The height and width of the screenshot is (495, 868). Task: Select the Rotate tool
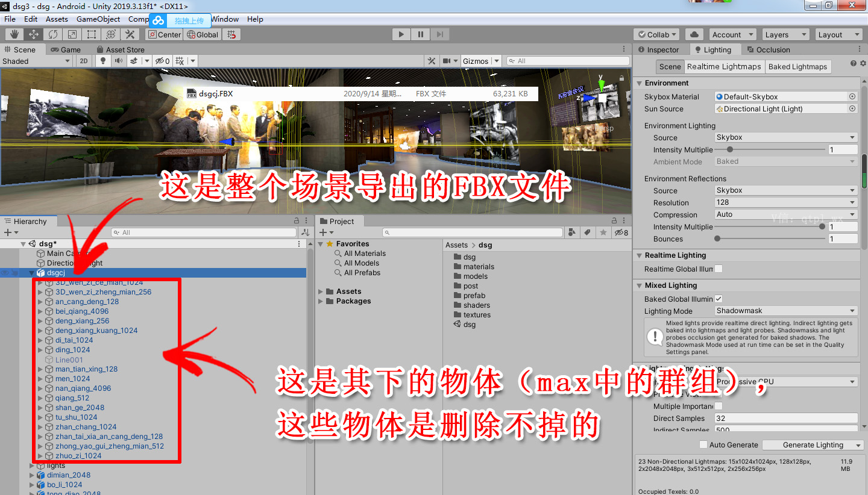point(53,34)
